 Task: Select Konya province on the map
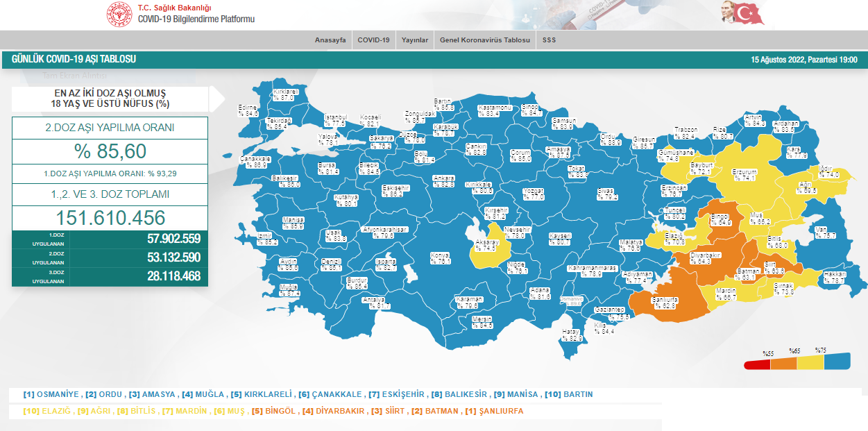coord(440,257)
